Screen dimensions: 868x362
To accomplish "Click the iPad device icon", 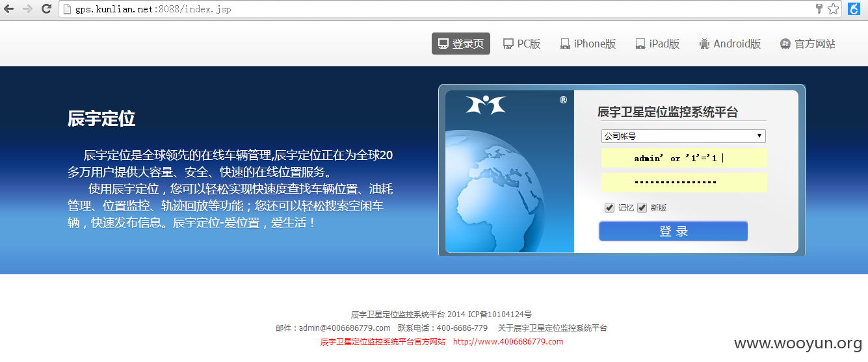I will point(640,44).
